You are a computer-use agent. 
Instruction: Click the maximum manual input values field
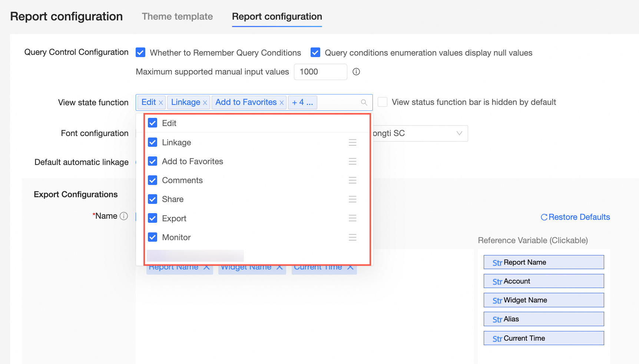pyautogui.click(x=320, y=72)
